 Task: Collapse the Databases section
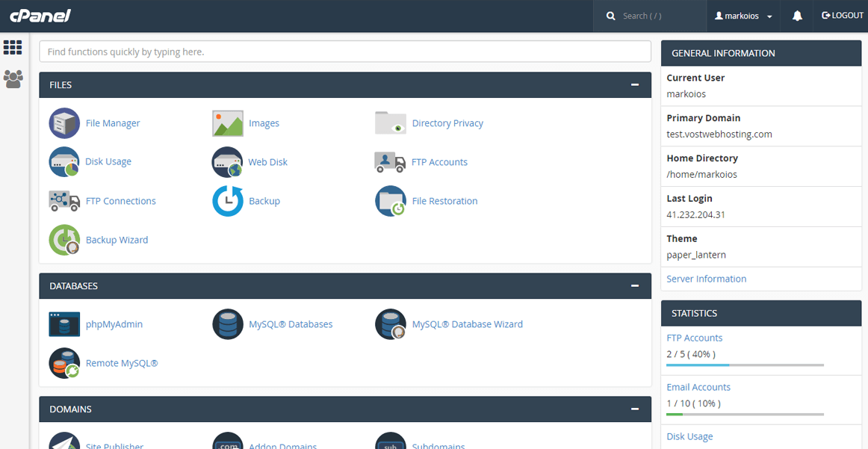[x=634, y=285]
